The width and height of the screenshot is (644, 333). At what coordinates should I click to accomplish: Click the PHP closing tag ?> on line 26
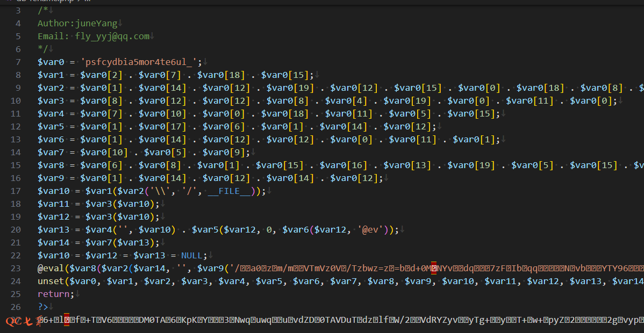click(x=42, y=307)
